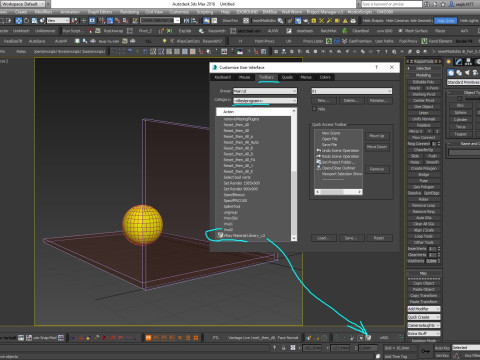Open the Cameras&Lights dropdown

click(424, 325)
